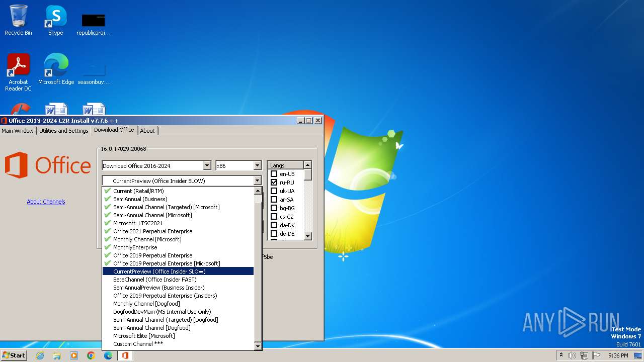Choose Monthly Channel [Microsoft]
The height and width of the screenshot is (362, 644).
pyautogui.click(x=178, y=239)
